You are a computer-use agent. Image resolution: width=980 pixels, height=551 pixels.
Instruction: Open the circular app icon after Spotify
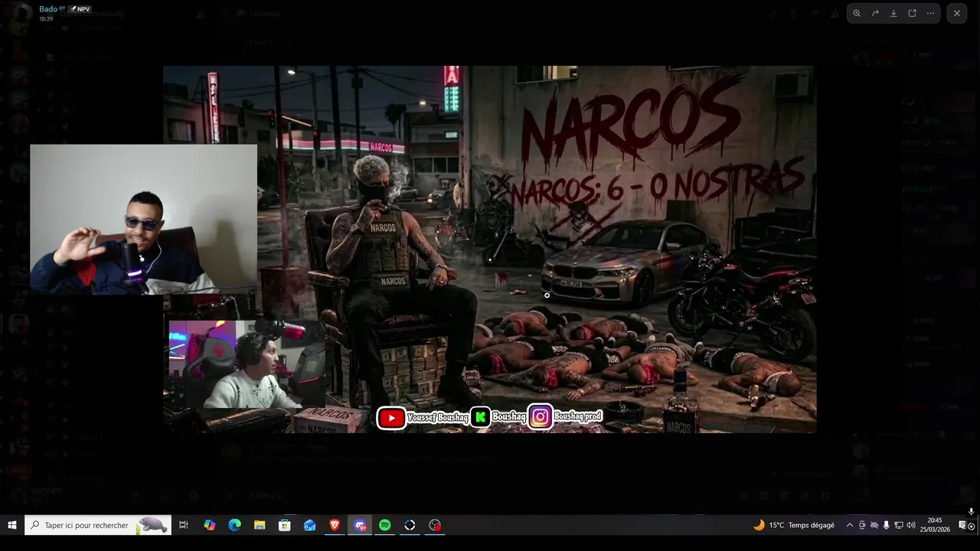pos(410,525)
